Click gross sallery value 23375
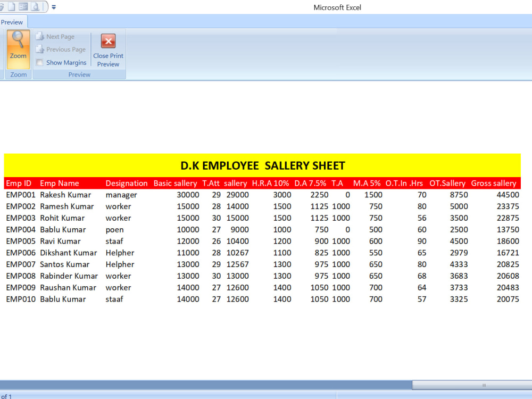This screenshot has height=399, width=532. (x=508, y=206)
